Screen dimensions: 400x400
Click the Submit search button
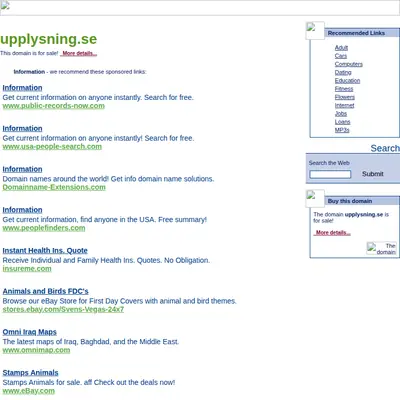click(x=373, y=174)
